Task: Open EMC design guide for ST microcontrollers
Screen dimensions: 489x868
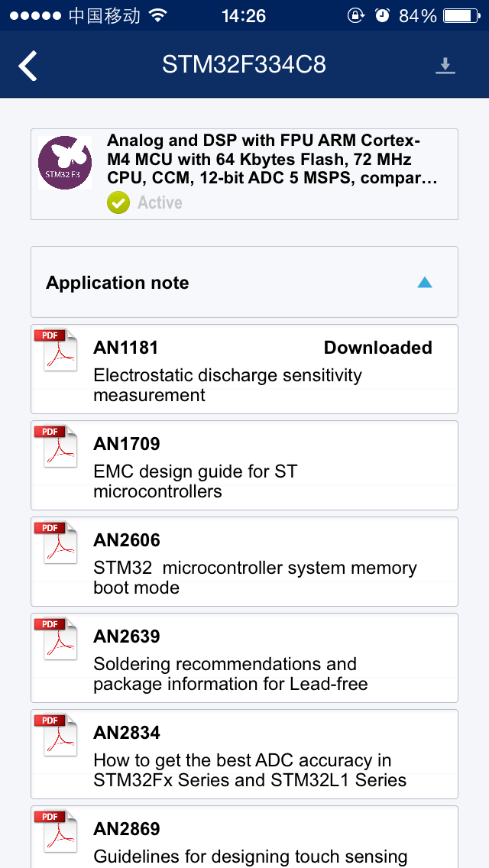Action: click(196, 481)
